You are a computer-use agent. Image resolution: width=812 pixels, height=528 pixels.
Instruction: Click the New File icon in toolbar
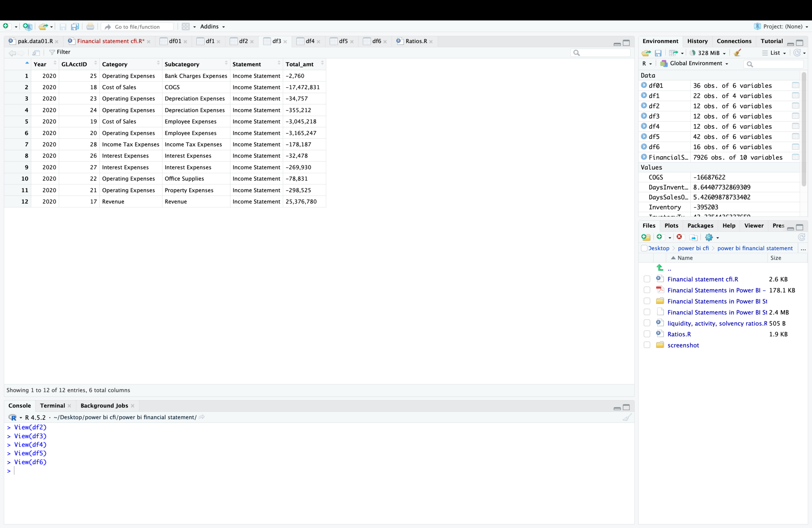tap(6, 26)
